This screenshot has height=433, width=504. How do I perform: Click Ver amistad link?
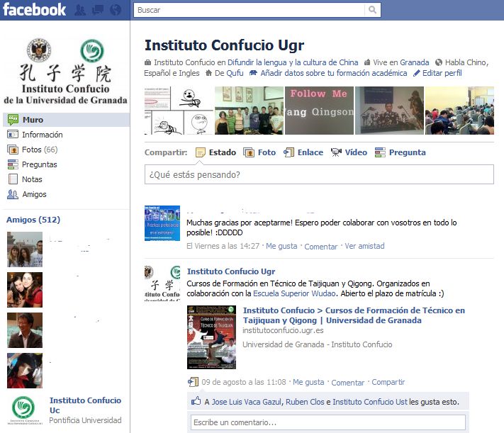click(364, 246)
